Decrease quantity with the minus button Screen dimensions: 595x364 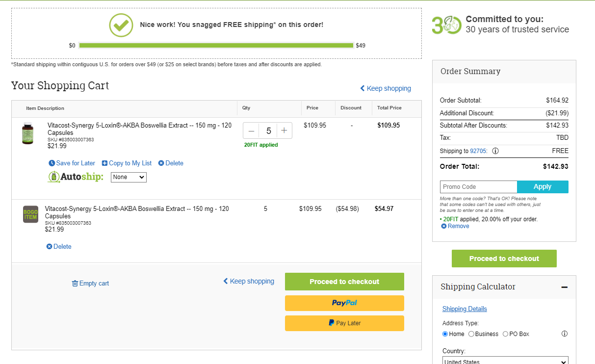pos(252,131)
